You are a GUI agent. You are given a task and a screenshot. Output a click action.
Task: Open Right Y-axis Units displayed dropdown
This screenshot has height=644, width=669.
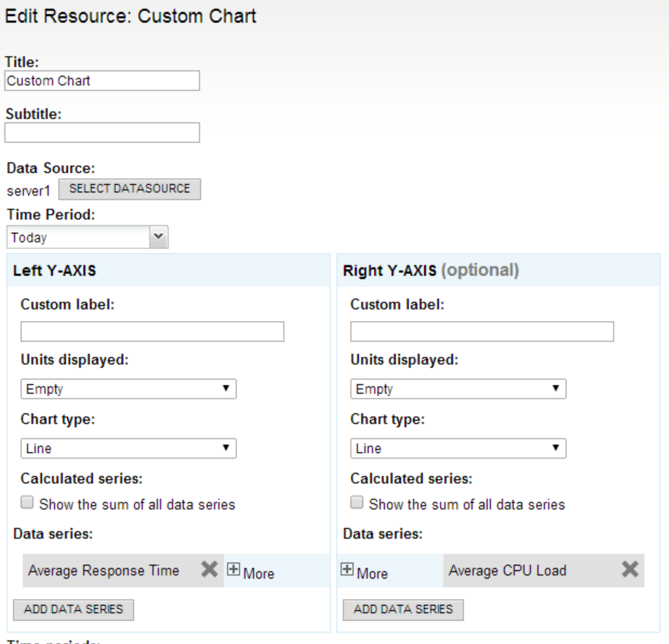(458, 389)
